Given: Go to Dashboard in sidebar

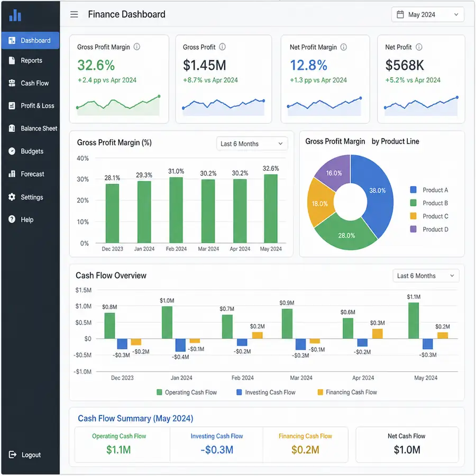Looking at the screenshot, I should pos(30,40).
